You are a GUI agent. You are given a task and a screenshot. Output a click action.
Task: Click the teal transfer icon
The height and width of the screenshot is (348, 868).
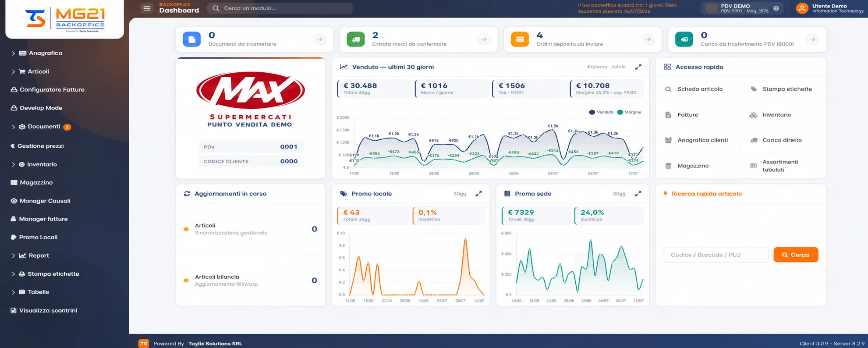click(684, 39)
